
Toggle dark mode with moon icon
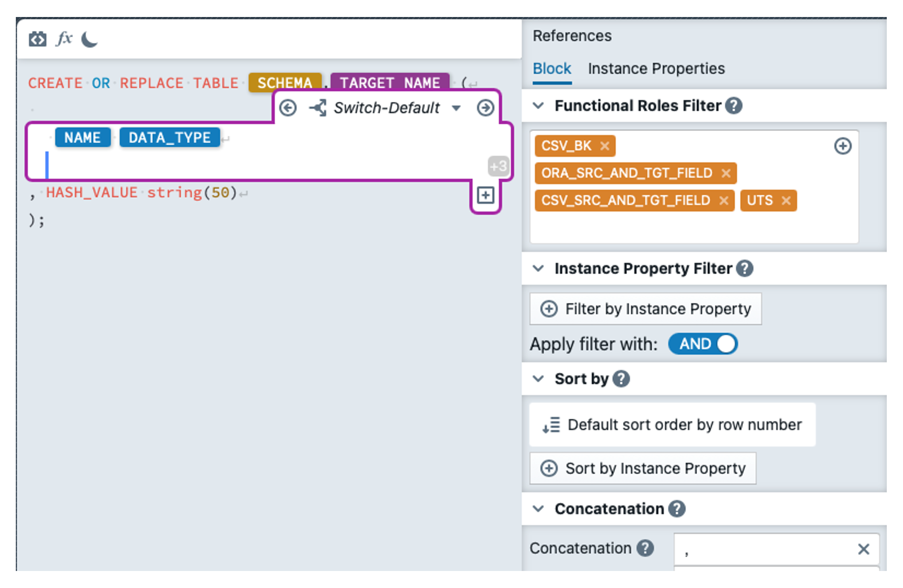coord(89,39)
